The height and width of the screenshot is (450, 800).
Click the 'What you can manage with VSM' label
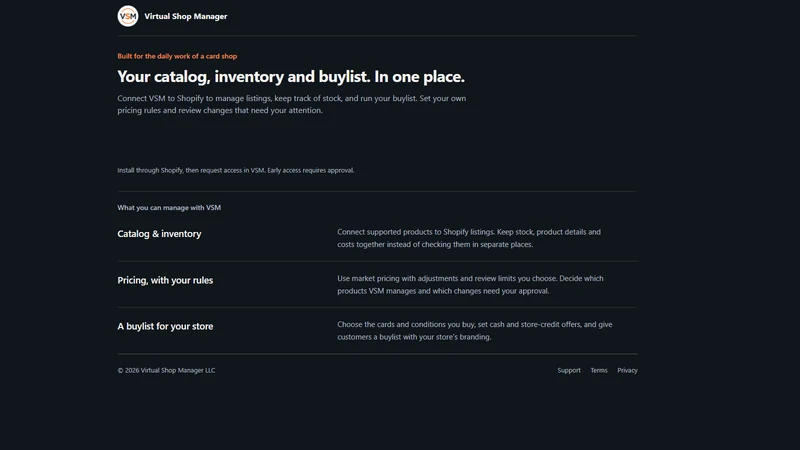[x=169, y=208]
